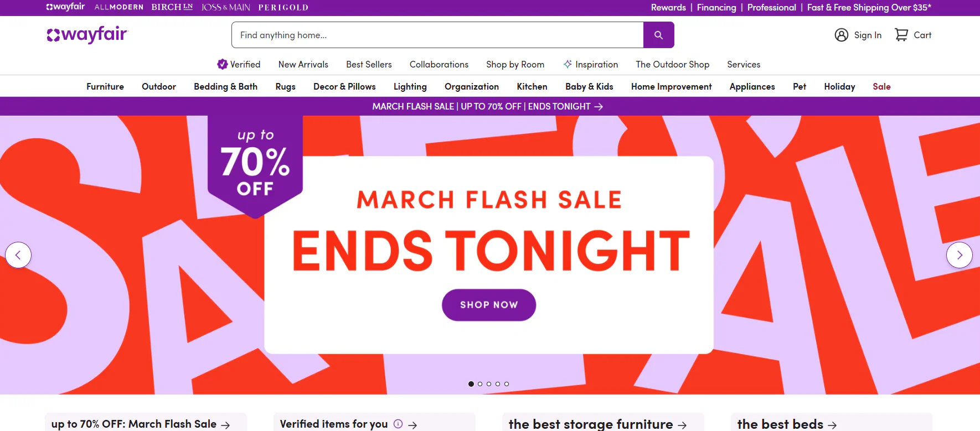
Task: Select the second carousel dot
Action: coord(480,383)
